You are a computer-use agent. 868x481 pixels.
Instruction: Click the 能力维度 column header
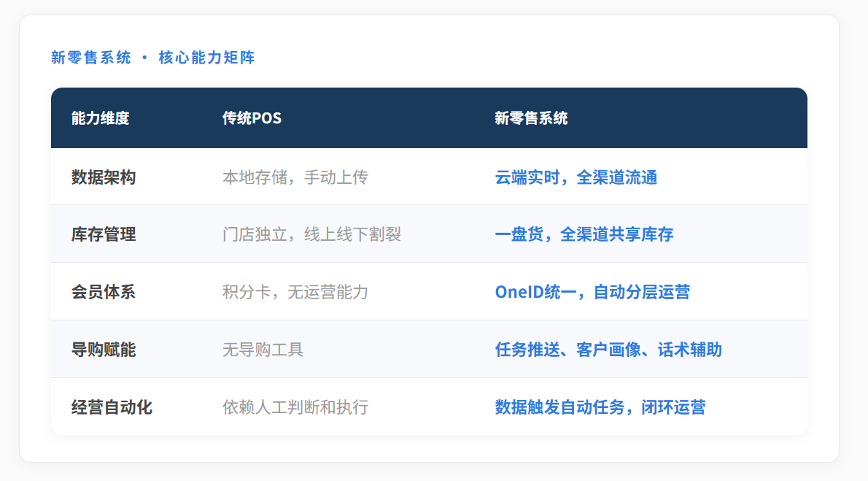(101, 118)
